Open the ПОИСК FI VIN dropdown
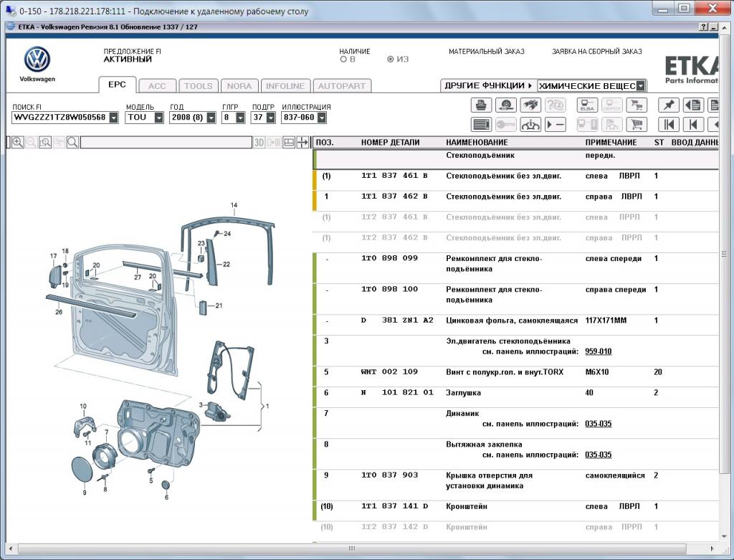 (114, 118)
